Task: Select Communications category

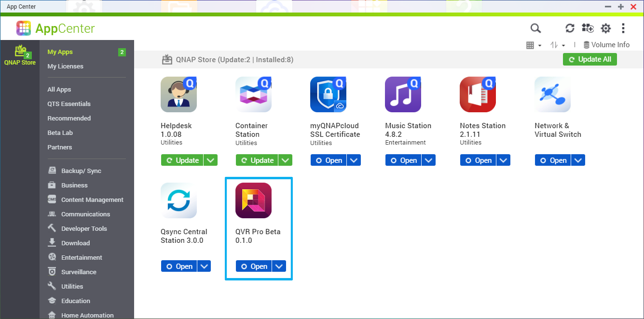Action: (x=79, y=214)
